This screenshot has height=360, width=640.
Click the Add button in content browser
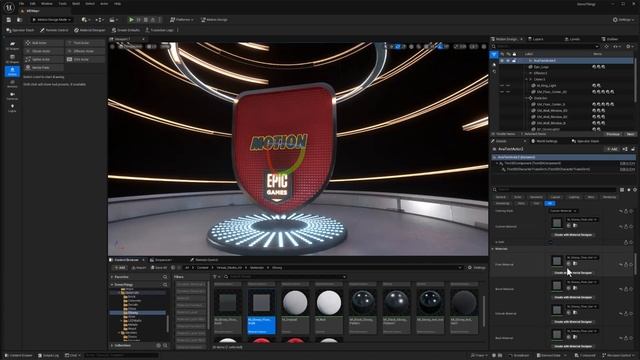coord(120,268)
